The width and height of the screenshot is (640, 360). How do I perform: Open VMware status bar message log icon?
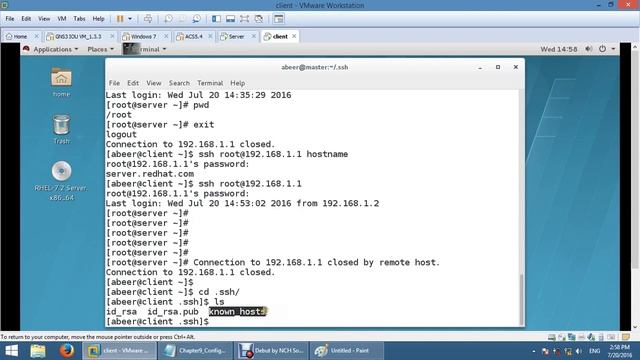625,337
